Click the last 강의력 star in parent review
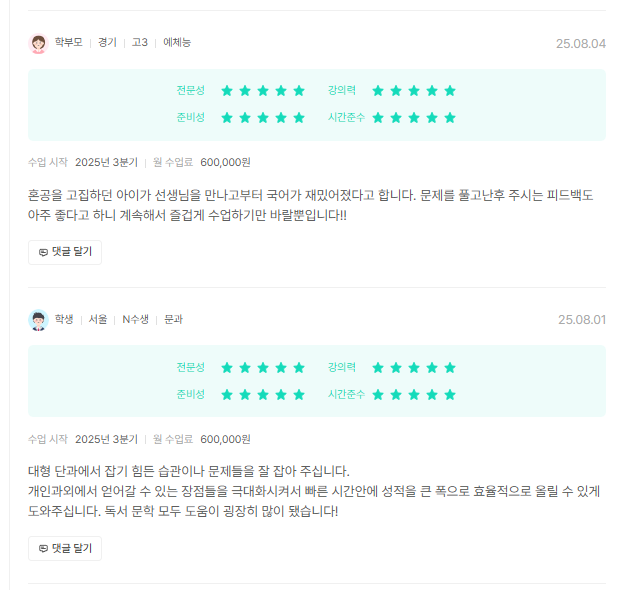Screen dimensions: 640x590 coord(450,90)
